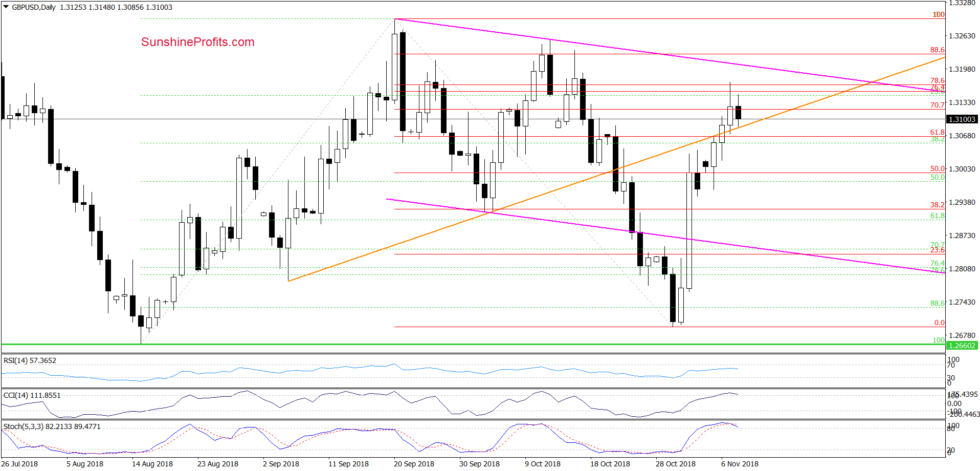Click the Stoch(5,3,3) indicator label
The height and width of the screenshot is (471, 980).
pyautogui.click(x=52, y=426)
